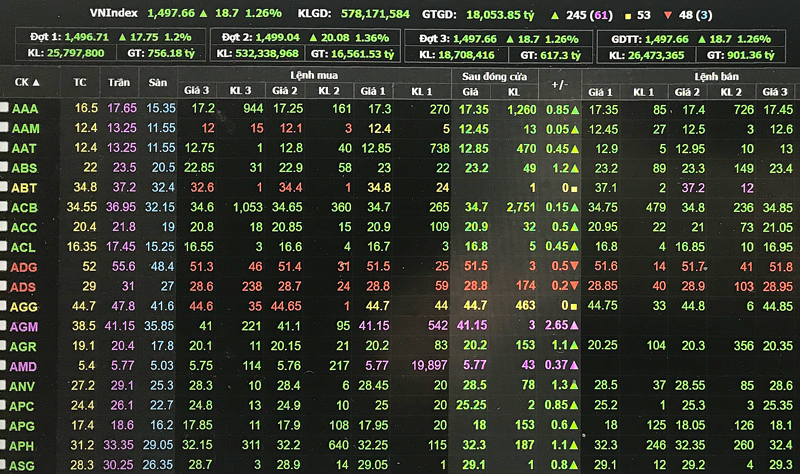Click AMD bid volume 19,897

[429, 365]
